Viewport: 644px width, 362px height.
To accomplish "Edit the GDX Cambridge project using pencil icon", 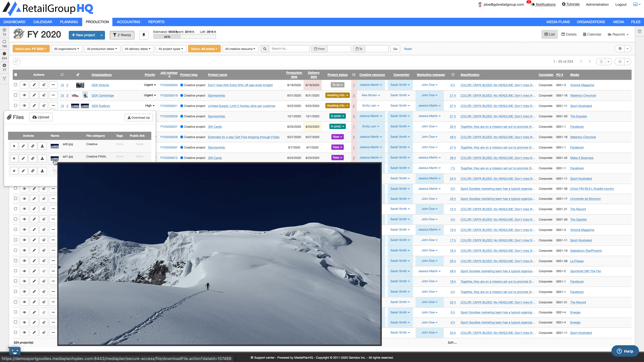I will click(34, 95).
